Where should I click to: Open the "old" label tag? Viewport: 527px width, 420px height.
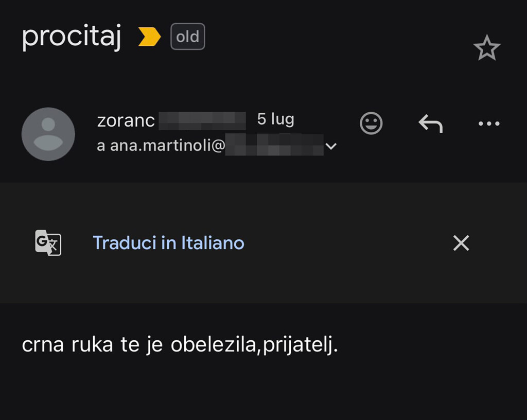click(x=187, y=37)
